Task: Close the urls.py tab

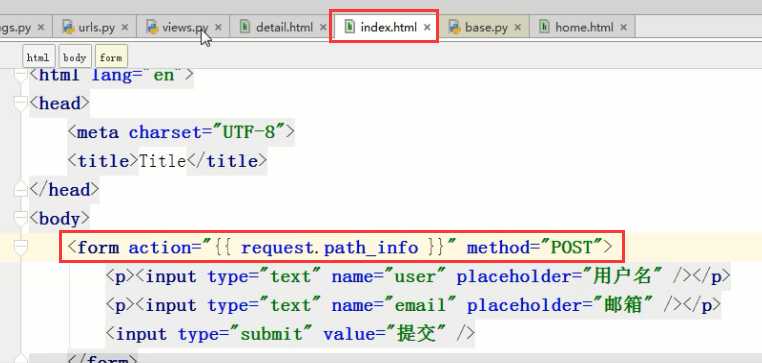Action: 125,27
